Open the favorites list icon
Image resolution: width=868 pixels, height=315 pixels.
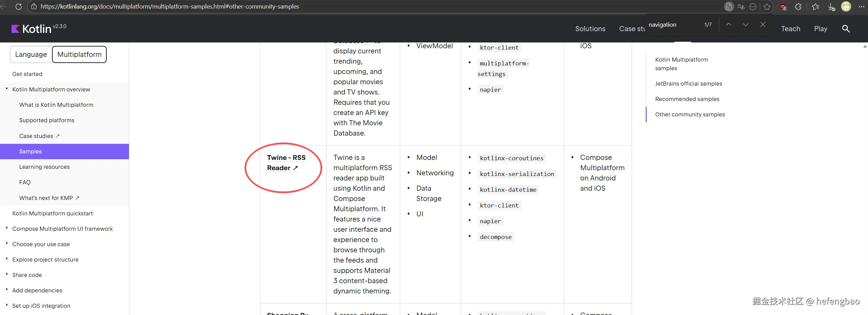[815, 7]
